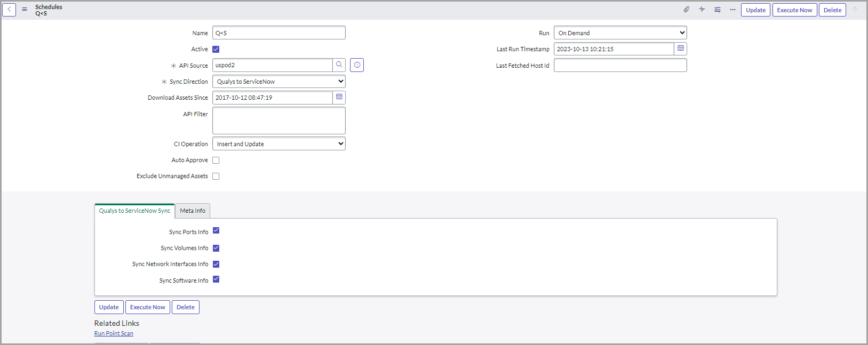Click Execute Now in the header
This screenshot has height=345, width=868.
pos(794,10)
